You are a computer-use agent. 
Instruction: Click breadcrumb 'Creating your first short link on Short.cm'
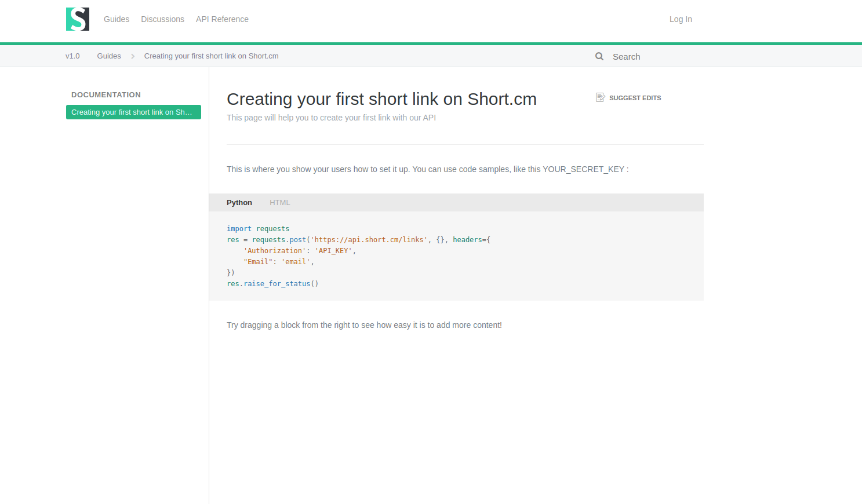pos(211,56)
